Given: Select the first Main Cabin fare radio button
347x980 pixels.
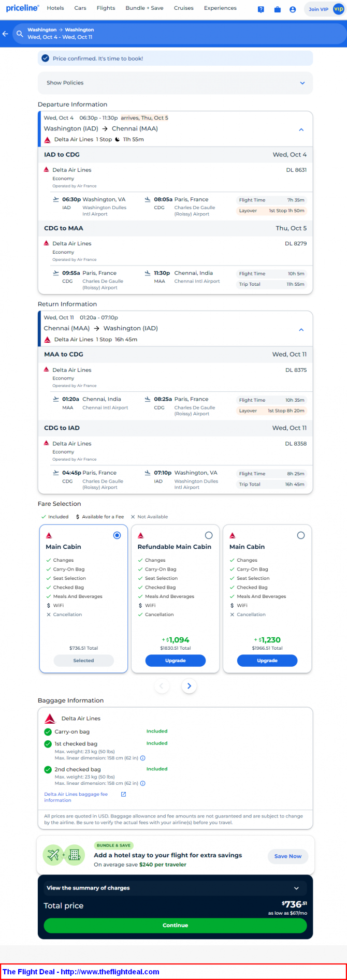Looking at the screenshot, I should pos(117,535).
